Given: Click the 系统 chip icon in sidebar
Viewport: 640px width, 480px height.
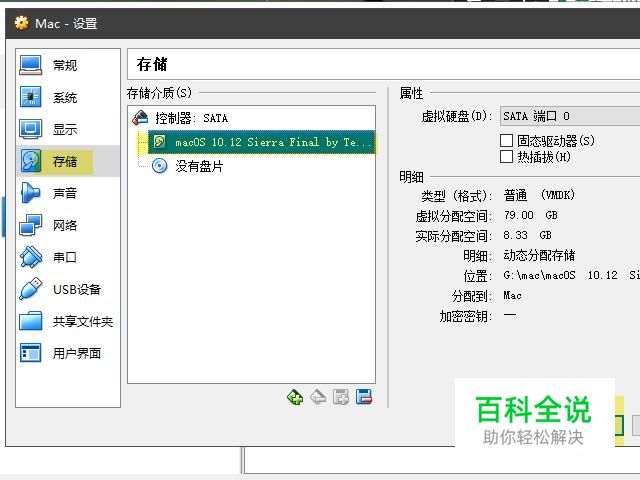Looking at the screenshot, I should pyautogui.click(x=31, y=97).
